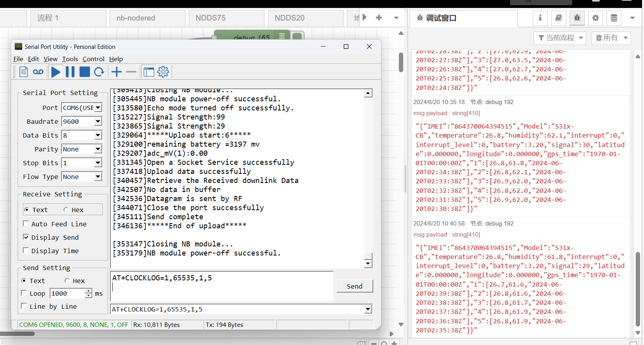Click the debug 165 node toggle button
Screen dimensions: 644x345
click(x=297, y=36)
